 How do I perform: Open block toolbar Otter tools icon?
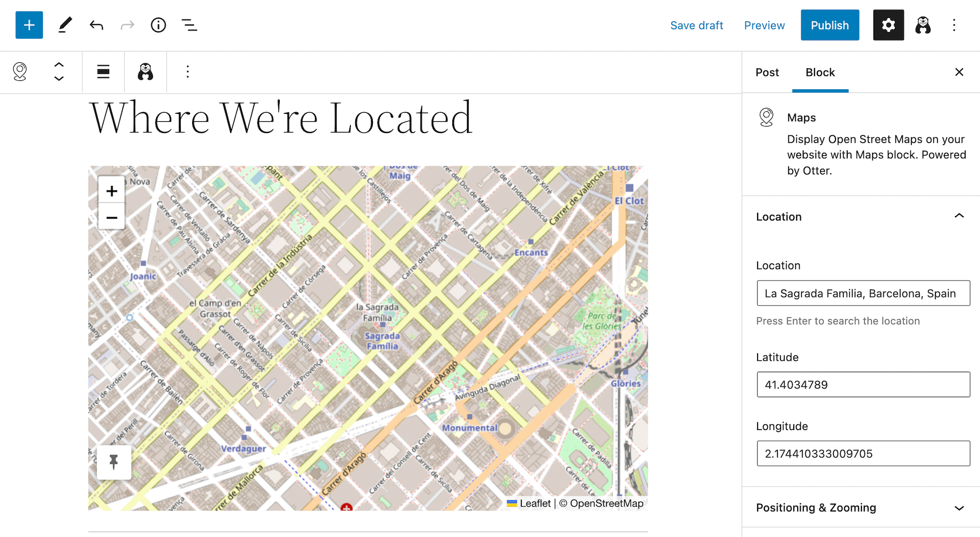(146, 72)
